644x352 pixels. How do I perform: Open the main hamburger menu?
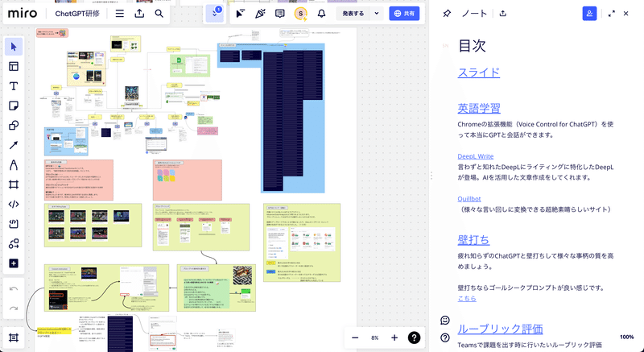[119, 14]
